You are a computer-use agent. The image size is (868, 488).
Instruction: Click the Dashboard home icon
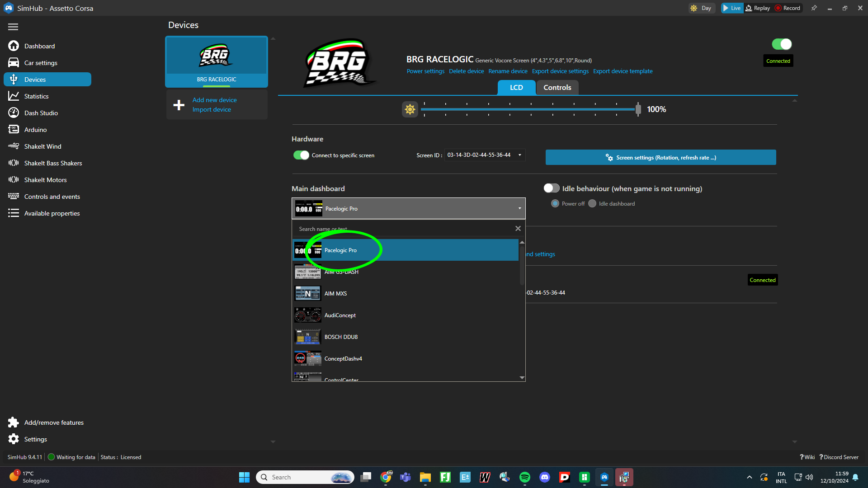point(14,46)
